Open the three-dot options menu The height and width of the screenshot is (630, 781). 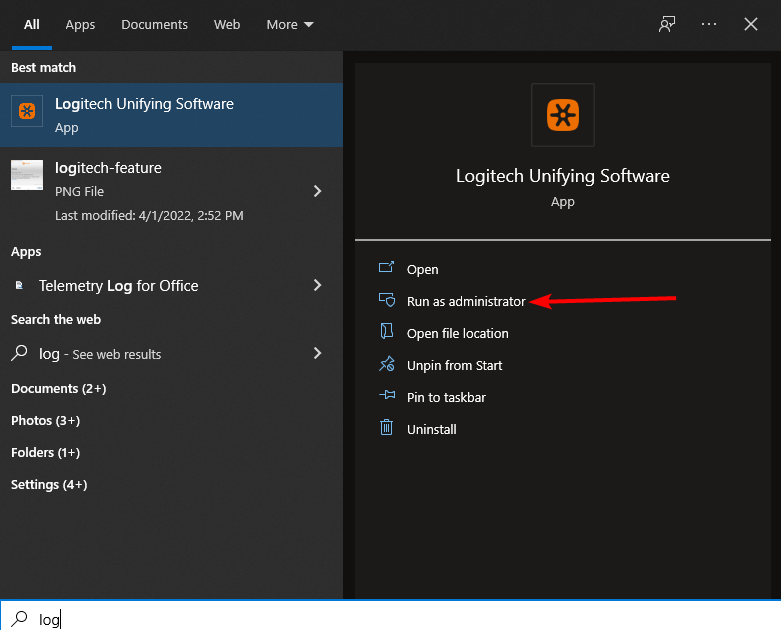point(709,24)
